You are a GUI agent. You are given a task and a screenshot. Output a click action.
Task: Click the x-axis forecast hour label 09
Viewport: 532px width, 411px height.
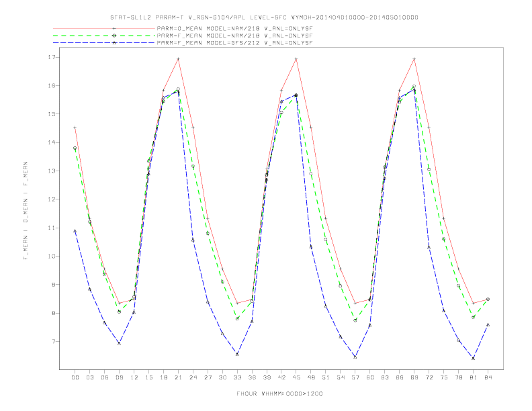119,377
